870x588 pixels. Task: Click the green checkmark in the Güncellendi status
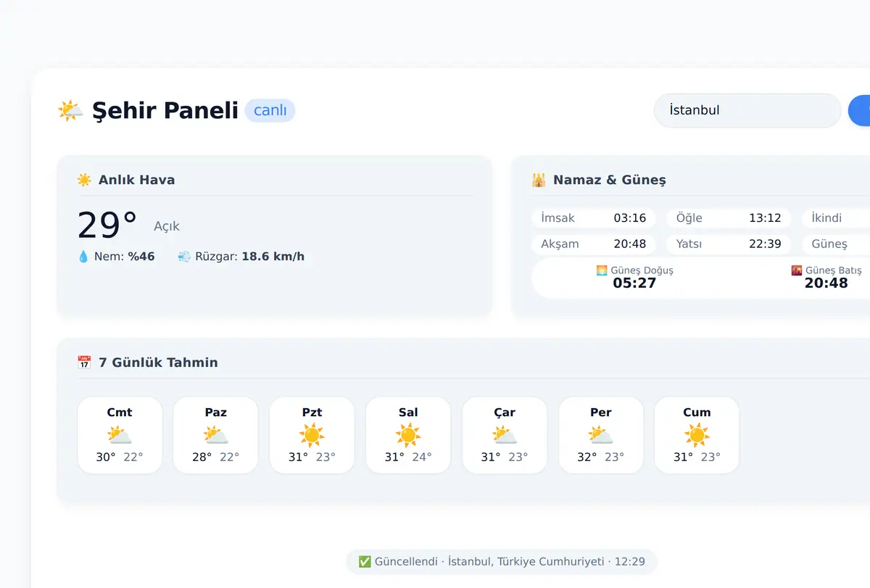(x=365, y=562)
